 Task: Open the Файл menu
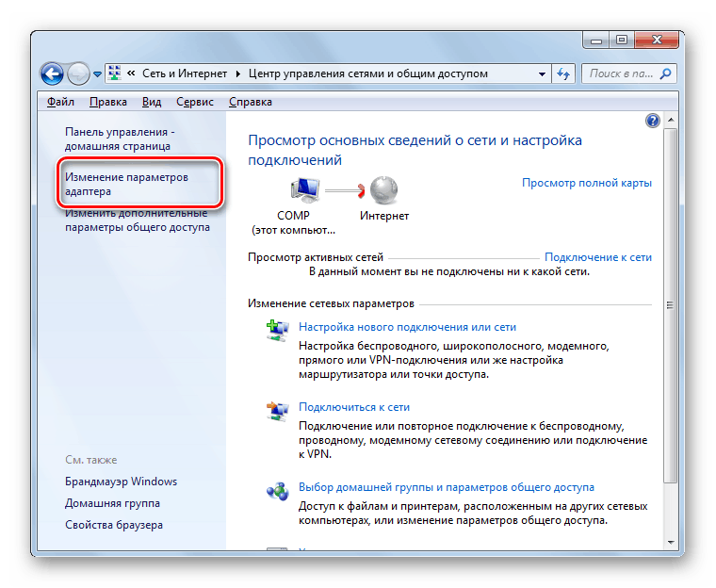[60, 102]
